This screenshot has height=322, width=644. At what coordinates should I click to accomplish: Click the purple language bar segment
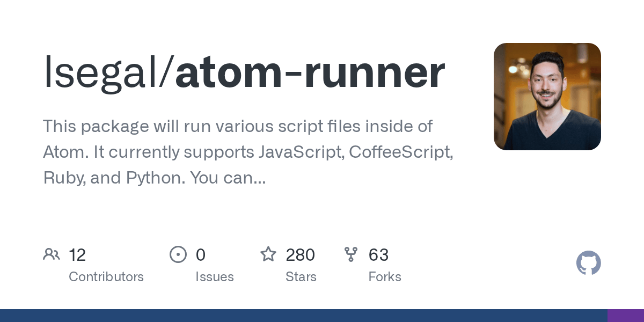tap(625, 316)
